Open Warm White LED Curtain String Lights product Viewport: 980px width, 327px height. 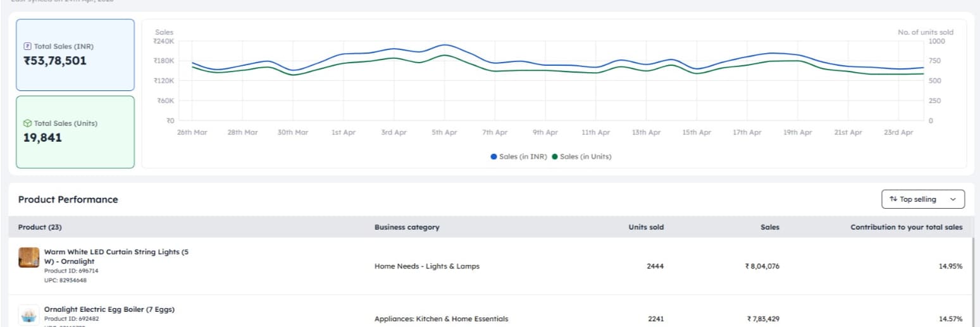(116, 256)
